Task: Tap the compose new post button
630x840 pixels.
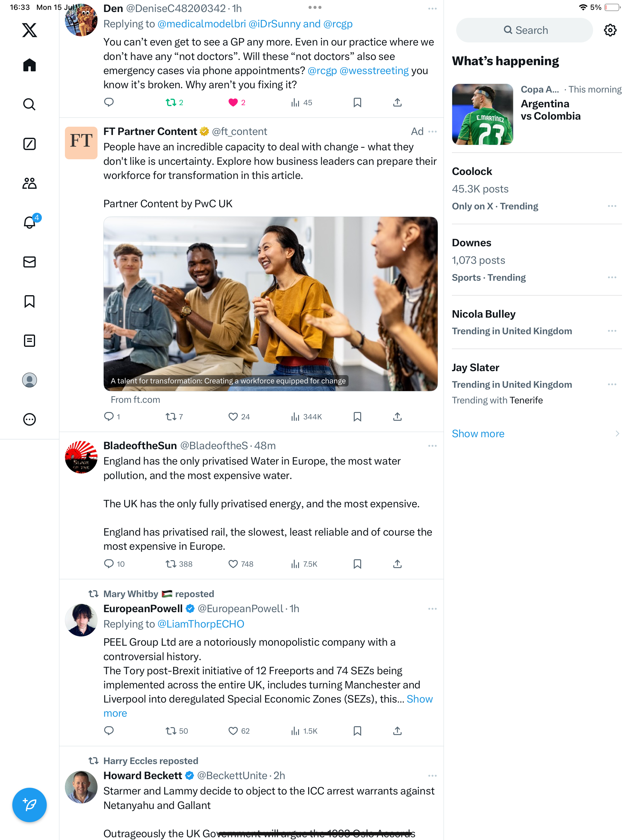Action: coord(29,804)
